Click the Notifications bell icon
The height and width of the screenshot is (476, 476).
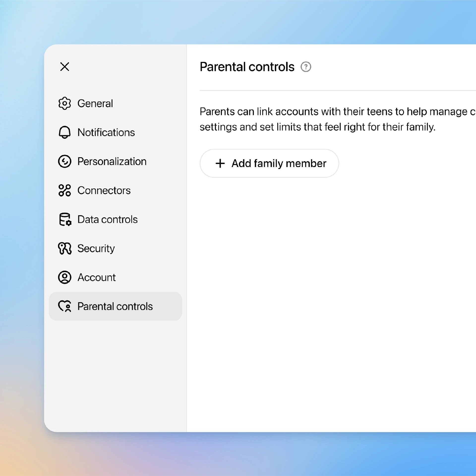[65, 132]
